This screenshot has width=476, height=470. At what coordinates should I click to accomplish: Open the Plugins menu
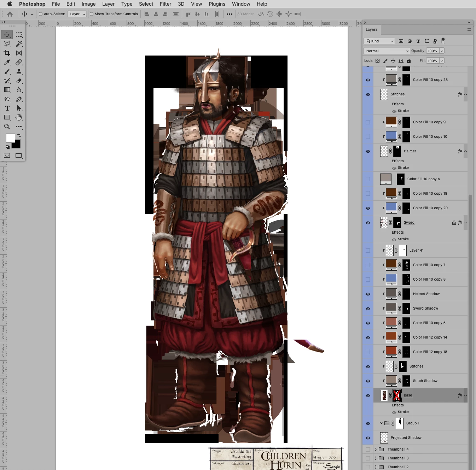point(217,4)
